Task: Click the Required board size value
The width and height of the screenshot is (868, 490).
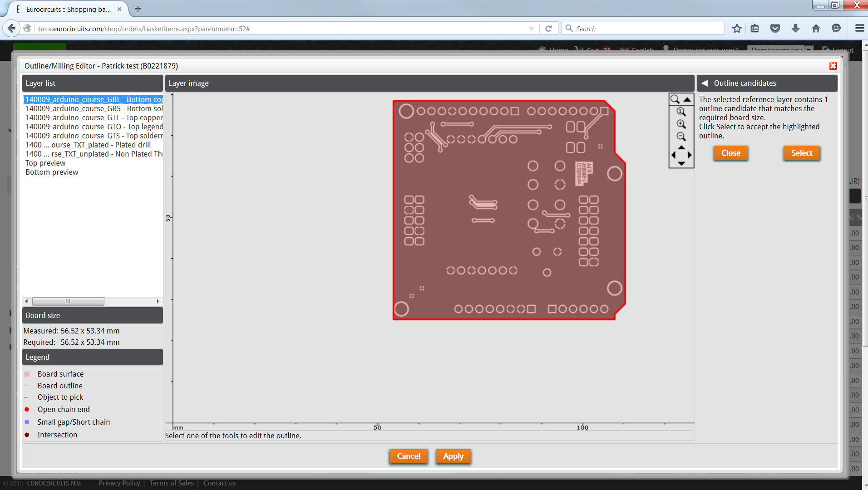Action: point(90,342)
